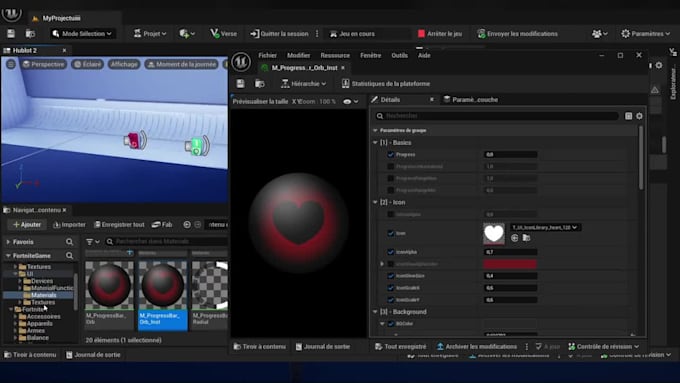Uncheck the IconScaleX checkbox
This screenshot has width=680, height=383.
pyautogui.click(x=390, y=288)
